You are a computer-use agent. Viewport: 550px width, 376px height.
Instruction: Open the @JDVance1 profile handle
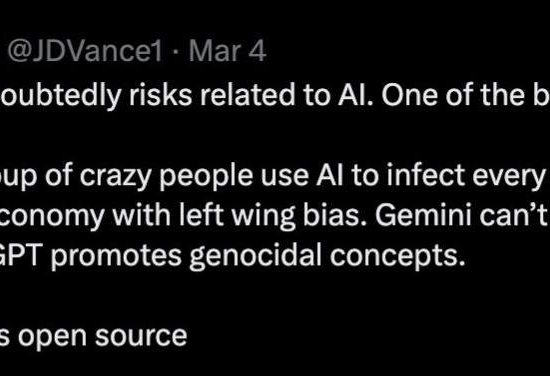click(85, 51)
